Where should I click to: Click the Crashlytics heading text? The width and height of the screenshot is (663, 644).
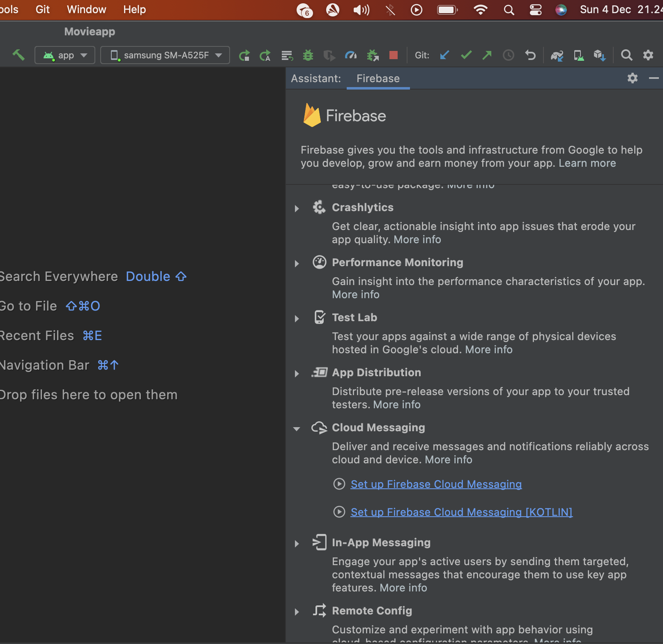pos(363,207)
